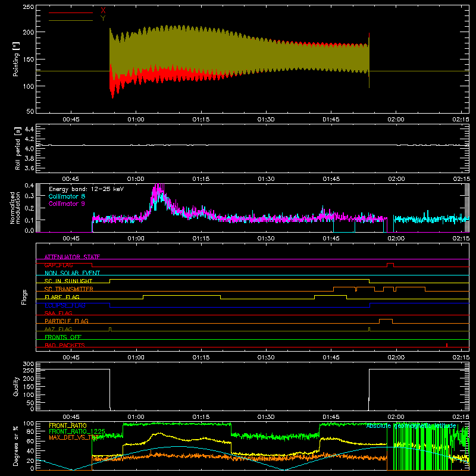
Task: Select the SC_TRANSMITTER flag label
Action: click(x=69, y=289)
